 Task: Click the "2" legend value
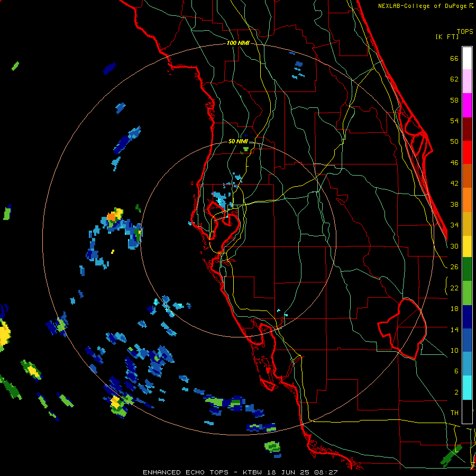point(456,392)
